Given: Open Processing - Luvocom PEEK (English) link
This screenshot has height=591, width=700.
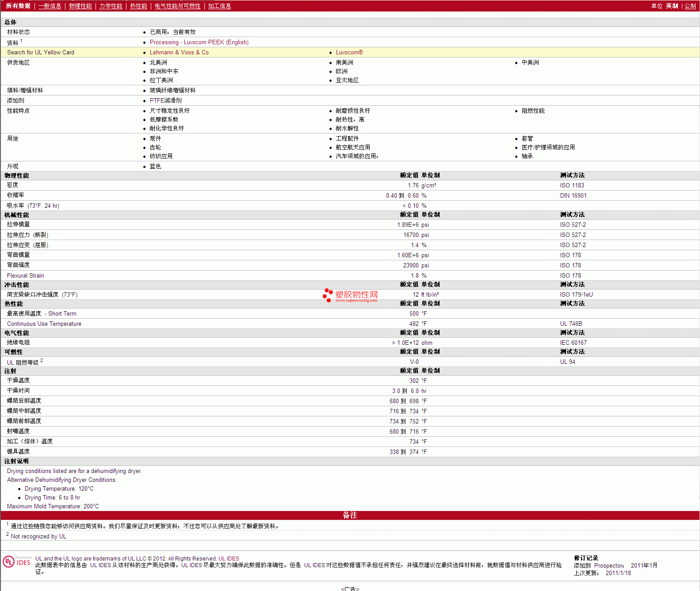Looking at the screenshot, I should click(199, 42).
